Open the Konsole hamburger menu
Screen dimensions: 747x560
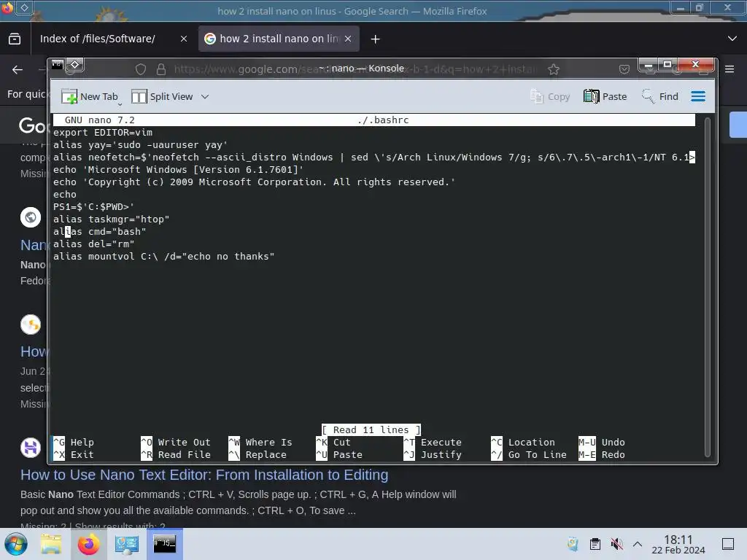pyautogui.click(x=698, y=97)
